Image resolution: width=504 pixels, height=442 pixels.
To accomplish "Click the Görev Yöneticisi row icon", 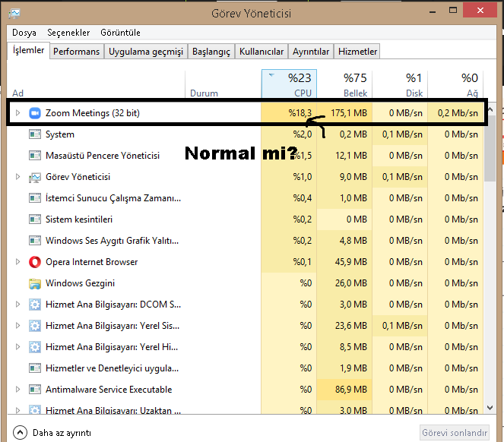I will tap(35, 177).
